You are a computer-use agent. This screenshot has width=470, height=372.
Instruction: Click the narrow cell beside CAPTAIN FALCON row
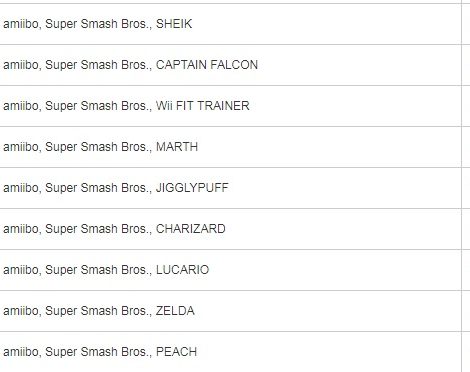click(x=466, y=65)
